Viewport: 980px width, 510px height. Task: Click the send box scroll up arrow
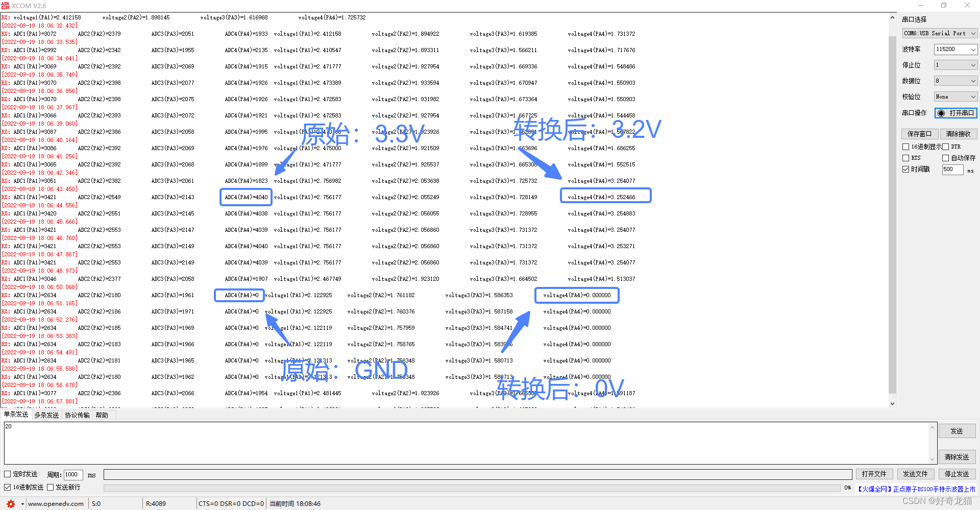pyautogui.click(x=933, y=427)
